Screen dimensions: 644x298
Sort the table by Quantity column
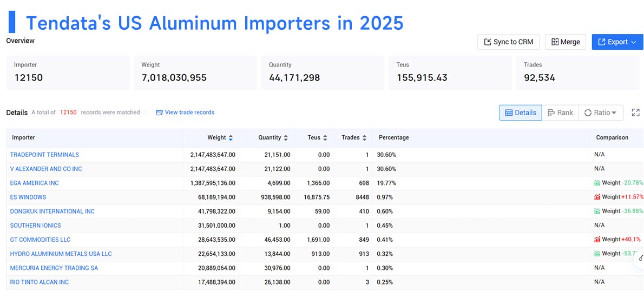tap(285, 138)
